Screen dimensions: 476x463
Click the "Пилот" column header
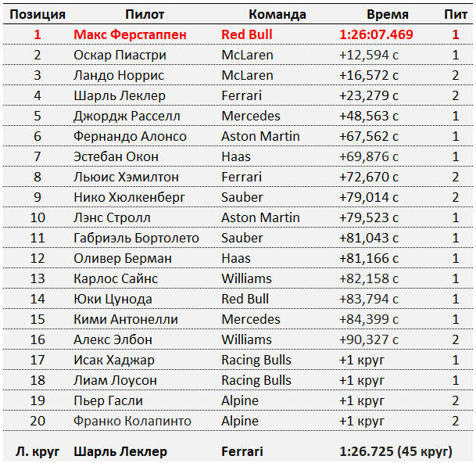coord(145,14)
